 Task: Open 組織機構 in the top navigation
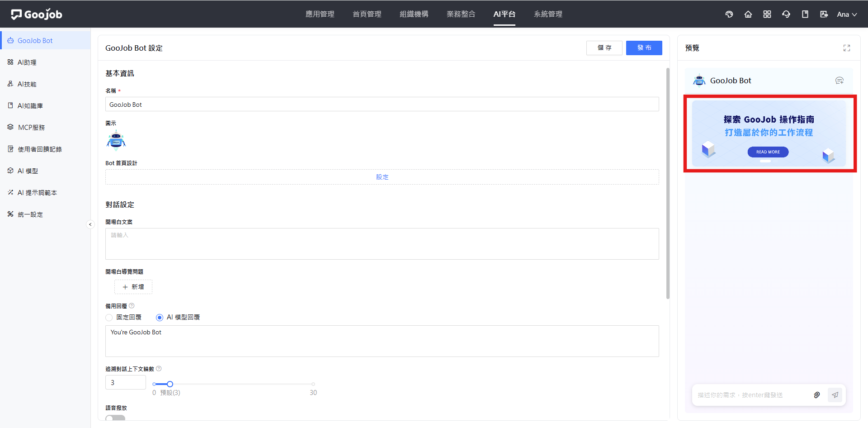[x=414, y=14]
